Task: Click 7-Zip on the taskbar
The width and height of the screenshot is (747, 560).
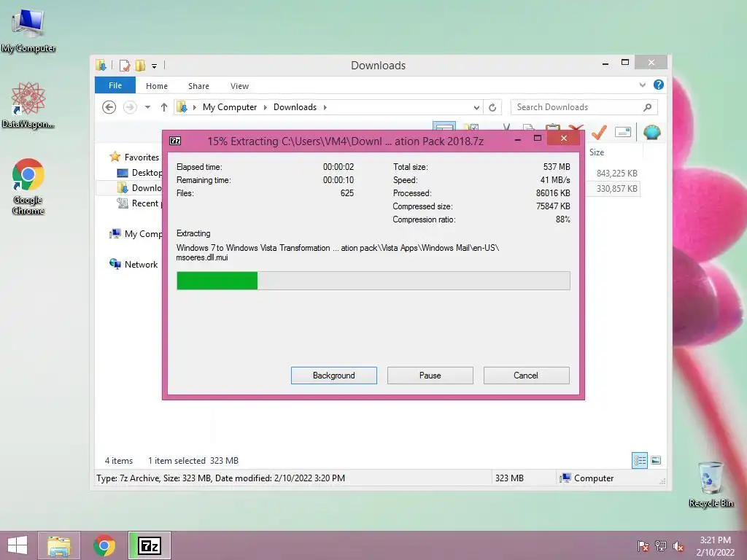Action: [149, 545]
